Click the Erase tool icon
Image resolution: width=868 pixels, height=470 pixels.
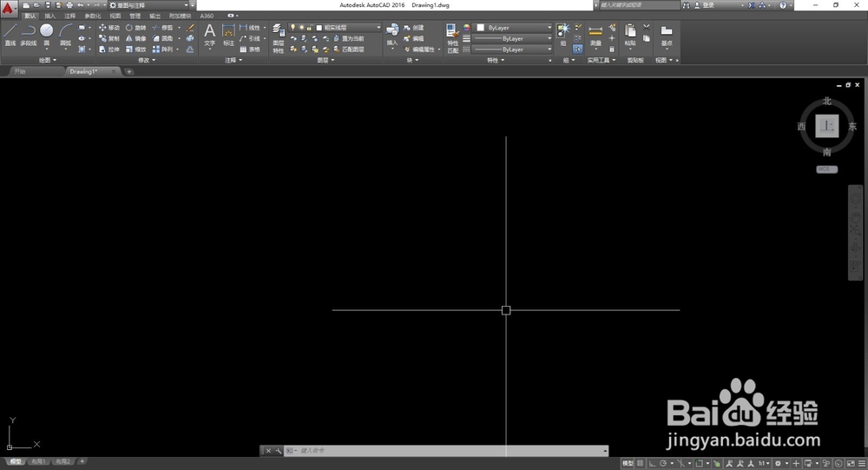tap(190, 27)
